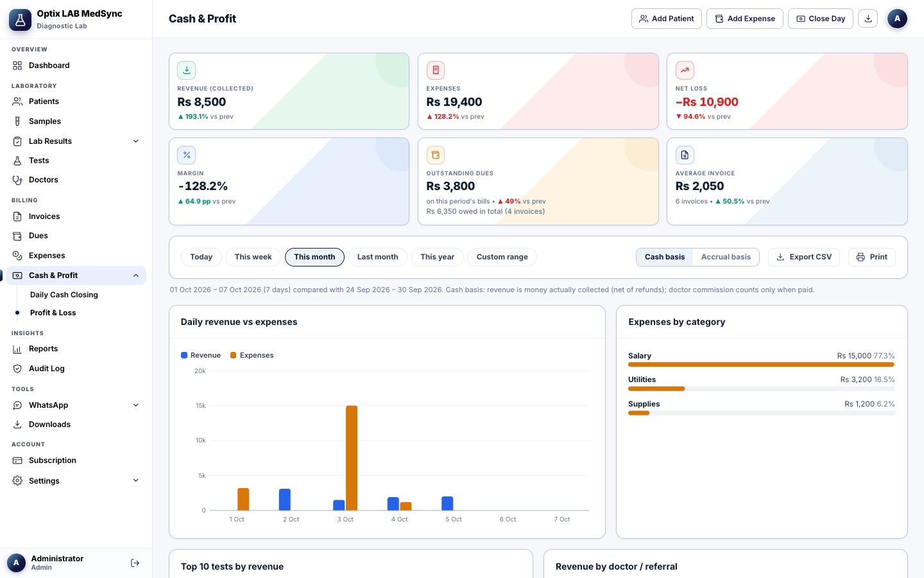The image size is (924, 578).
Task: Toggle Expenses series in chart legend
Action: [x=252, y=355]
